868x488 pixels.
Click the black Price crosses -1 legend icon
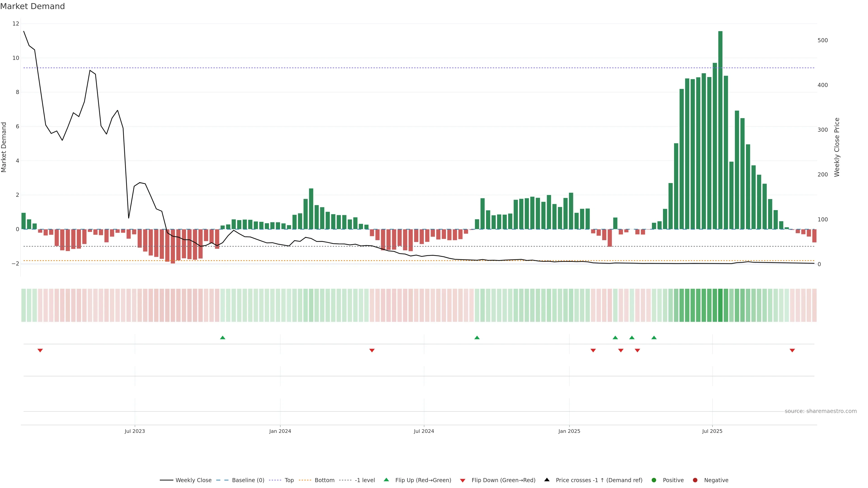547,480
